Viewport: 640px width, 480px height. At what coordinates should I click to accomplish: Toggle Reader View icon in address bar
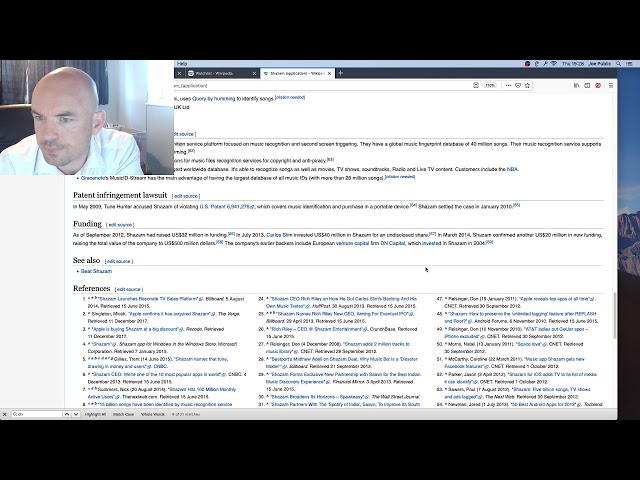(476, 85)
